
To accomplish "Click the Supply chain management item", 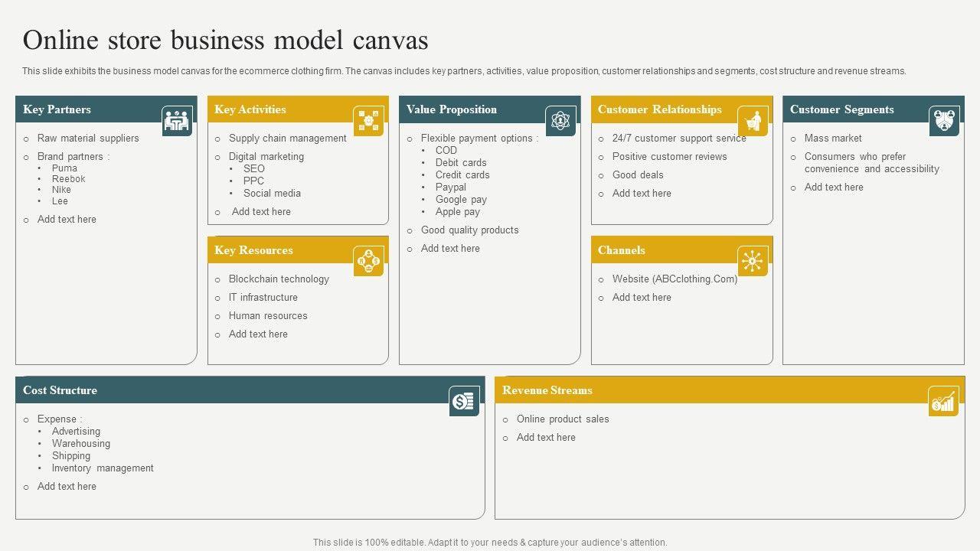I will (x=287, y=139).
